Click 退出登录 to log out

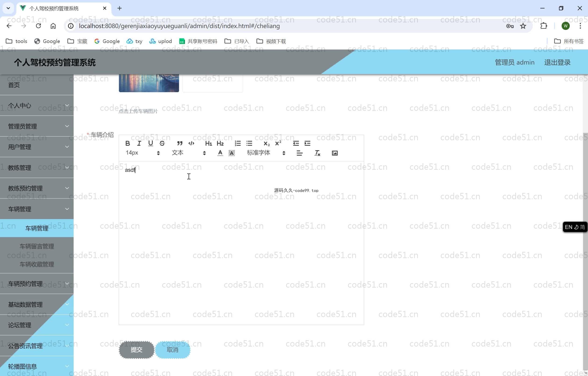click(x=557, y=62)
